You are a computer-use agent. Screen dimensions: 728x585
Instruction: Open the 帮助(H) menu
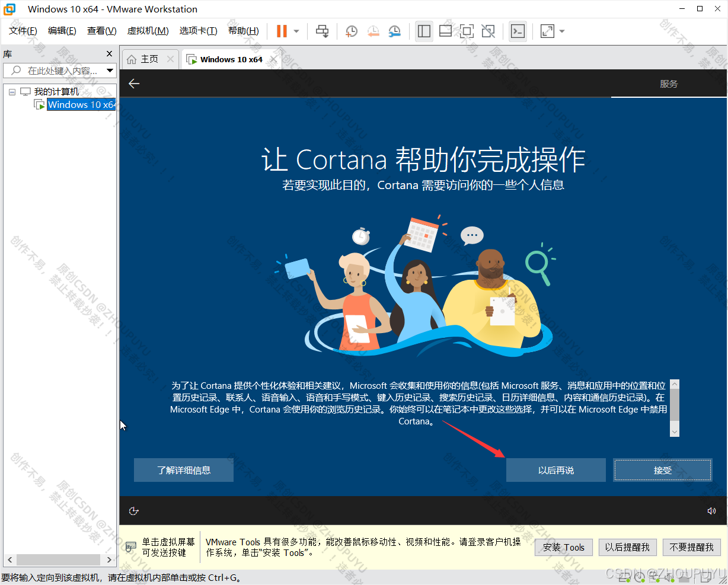[244, 31]
